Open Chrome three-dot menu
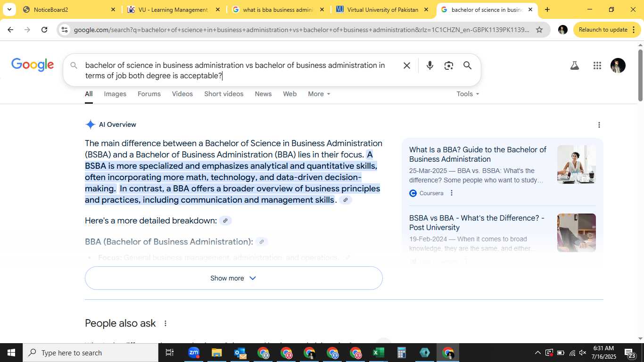Viewport: 644px width, 362px height. pos(634,30)
